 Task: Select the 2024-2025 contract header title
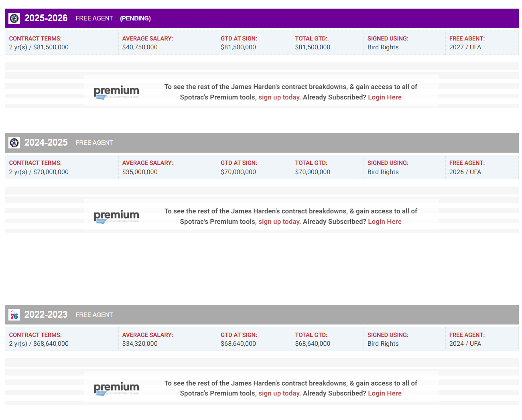click(46, 142)
